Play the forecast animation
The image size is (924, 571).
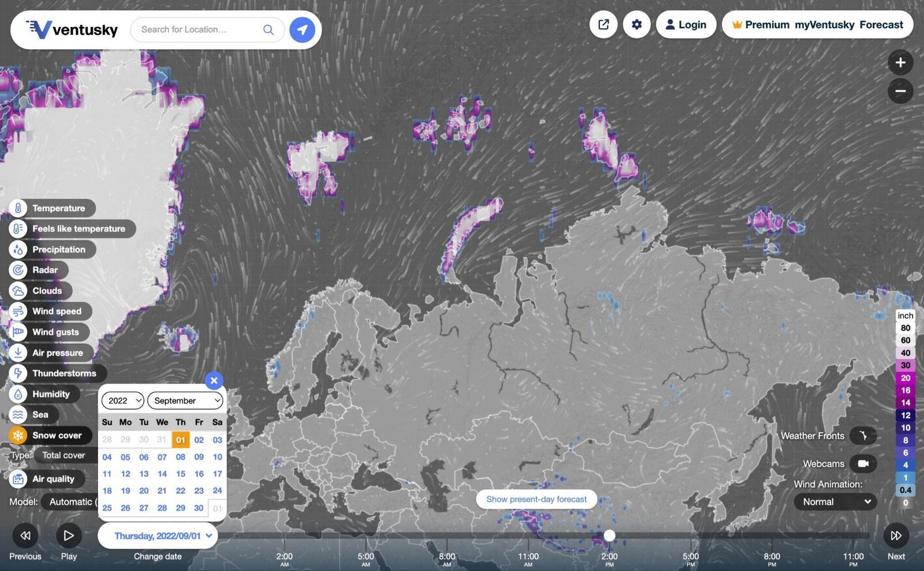click(69, 536)
